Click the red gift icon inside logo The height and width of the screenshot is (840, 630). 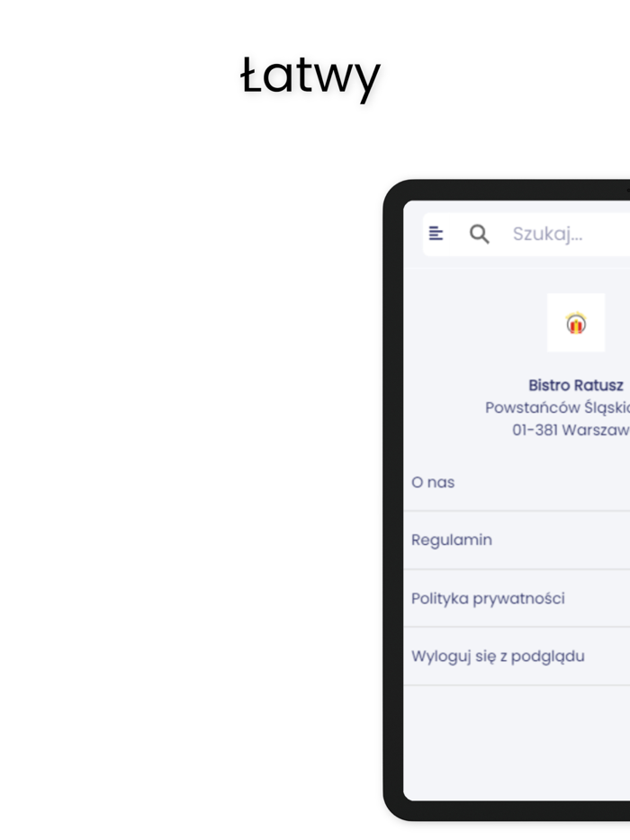(x=576, y=324)
